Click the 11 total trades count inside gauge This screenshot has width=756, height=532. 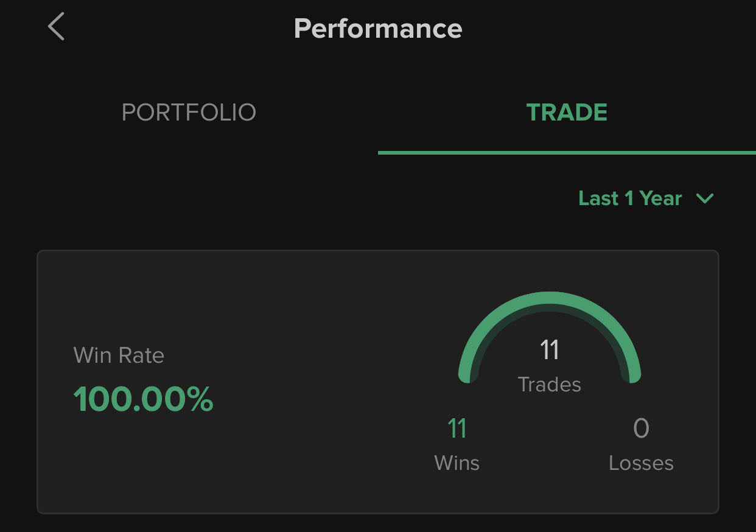point(549,350)
